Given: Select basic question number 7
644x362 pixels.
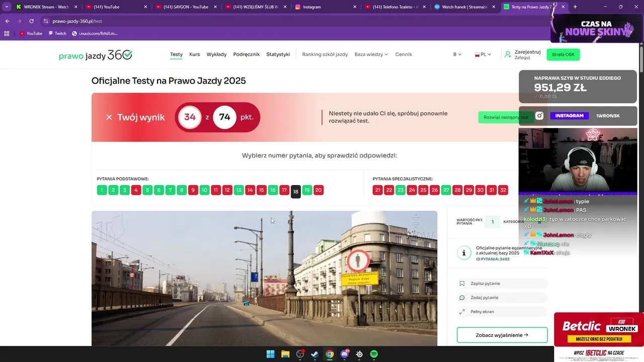Looking at the screenshot, I should coord(170,190).
